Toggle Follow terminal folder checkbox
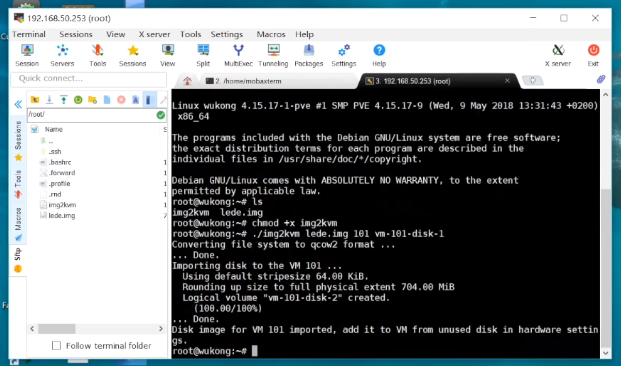This screenshot has width=621, height=366. click(x=57, y=345)
